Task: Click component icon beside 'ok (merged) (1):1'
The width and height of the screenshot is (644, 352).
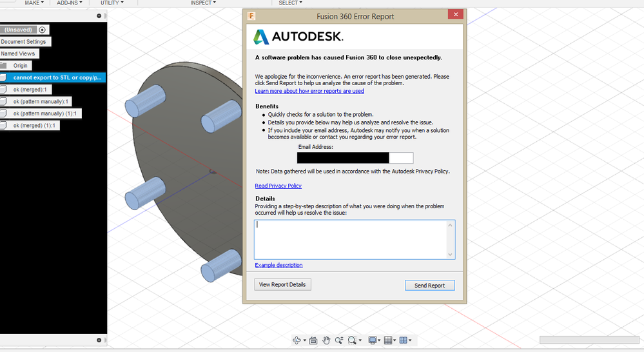Action: [3, 125]
